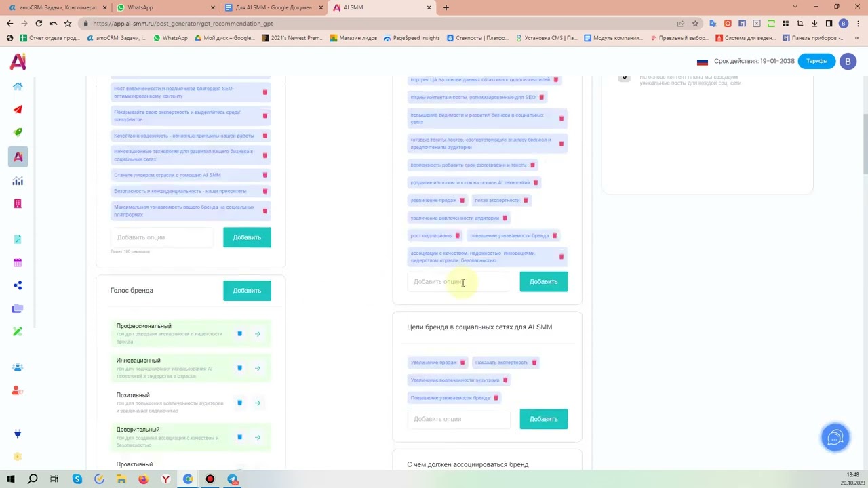Open the 'Тарифы' plans button

tap(816, 61)
